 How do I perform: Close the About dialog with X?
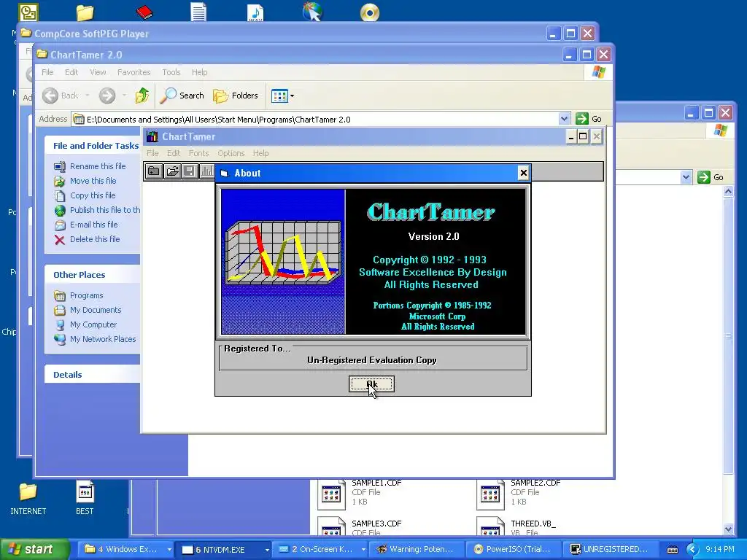[x=523, y=173]
